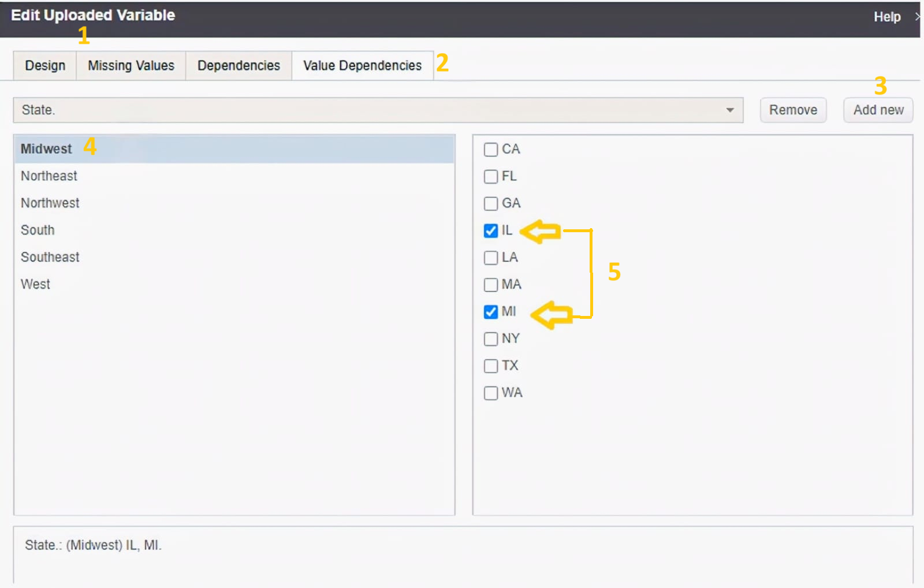Viewport: 924px width, 588px height.
Task: Select Northeast in the region list
Action: 234,176
